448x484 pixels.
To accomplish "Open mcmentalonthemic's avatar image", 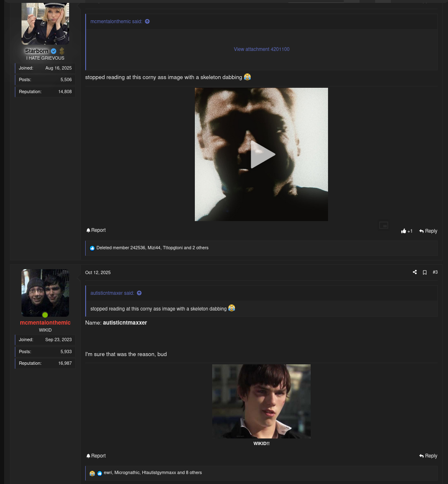I will click(x=45, y=293).
